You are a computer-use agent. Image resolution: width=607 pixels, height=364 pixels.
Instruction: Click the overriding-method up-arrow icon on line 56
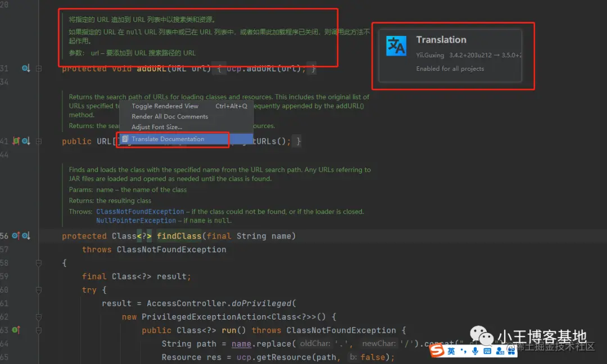click(x=16, y=235)
